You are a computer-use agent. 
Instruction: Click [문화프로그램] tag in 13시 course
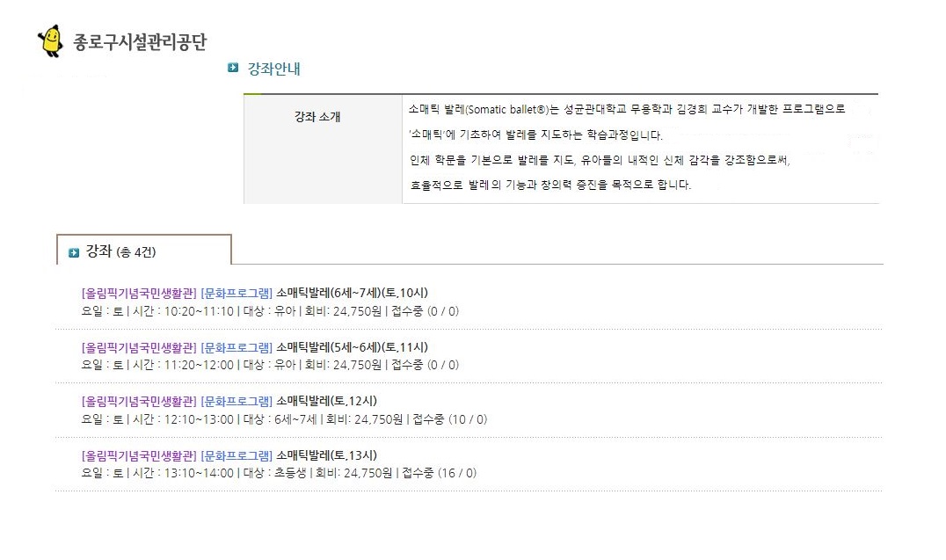pyautogui.click(x=236, y=455)
